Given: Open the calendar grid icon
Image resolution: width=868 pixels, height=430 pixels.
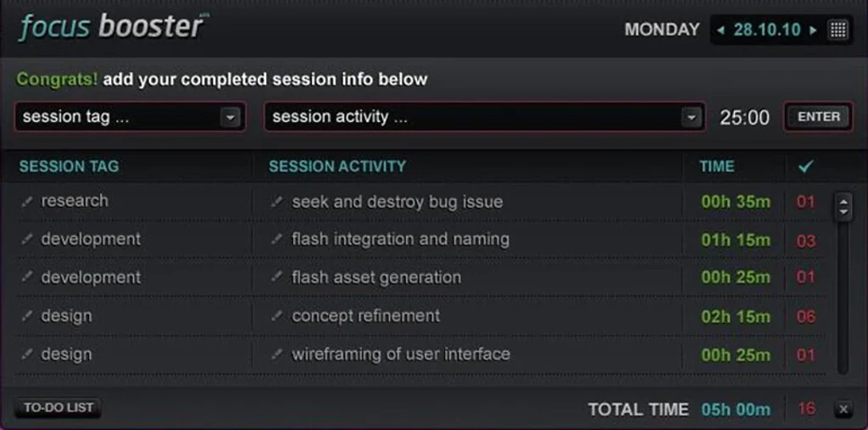Looking at the screenshot, I should click(x=838, y=30).
